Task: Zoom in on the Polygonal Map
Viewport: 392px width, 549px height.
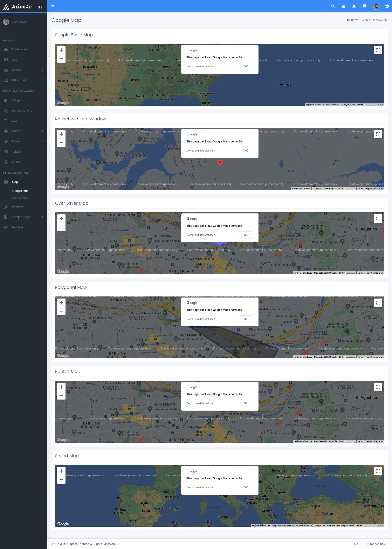Action: click(x=61, y=303)
